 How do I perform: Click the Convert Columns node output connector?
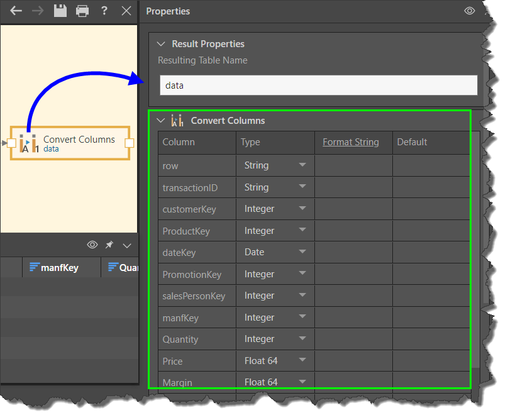pyautogui.click(x=130, y=143)
